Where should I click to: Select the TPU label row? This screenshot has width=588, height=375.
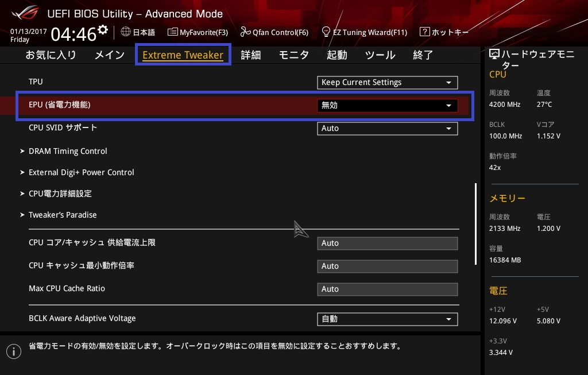tap(36, 82)
